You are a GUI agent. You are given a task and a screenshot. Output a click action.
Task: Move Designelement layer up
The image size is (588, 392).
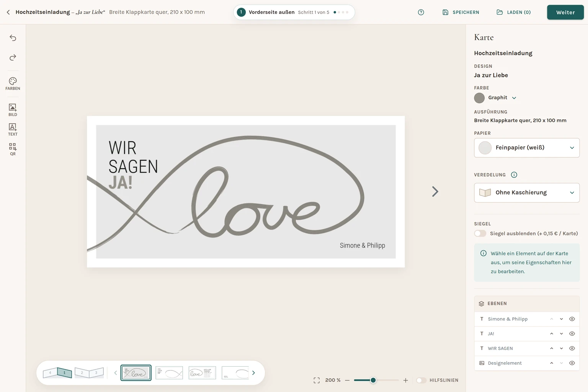tap(552, 363)
